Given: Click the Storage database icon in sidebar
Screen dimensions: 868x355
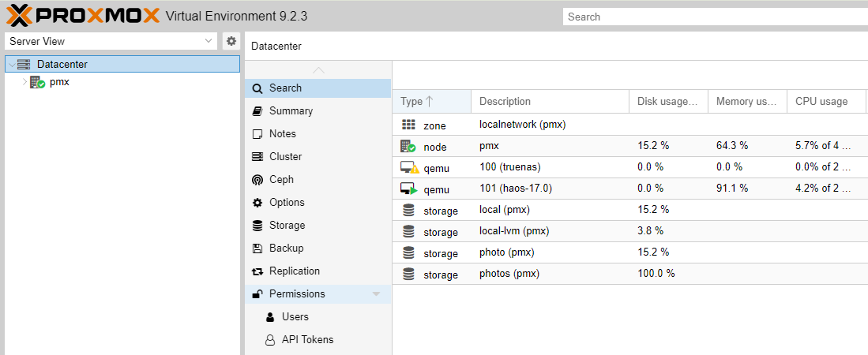Looking at the screenshot, I should point(257,226).
